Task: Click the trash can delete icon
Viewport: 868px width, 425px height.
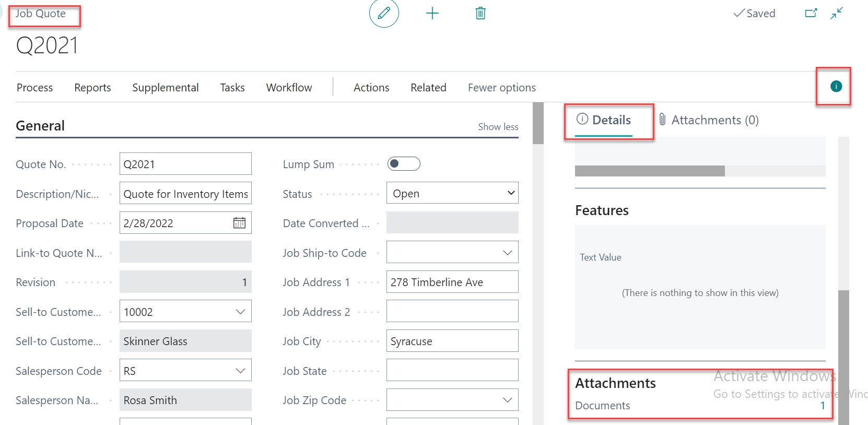Action: pos(480,14)
